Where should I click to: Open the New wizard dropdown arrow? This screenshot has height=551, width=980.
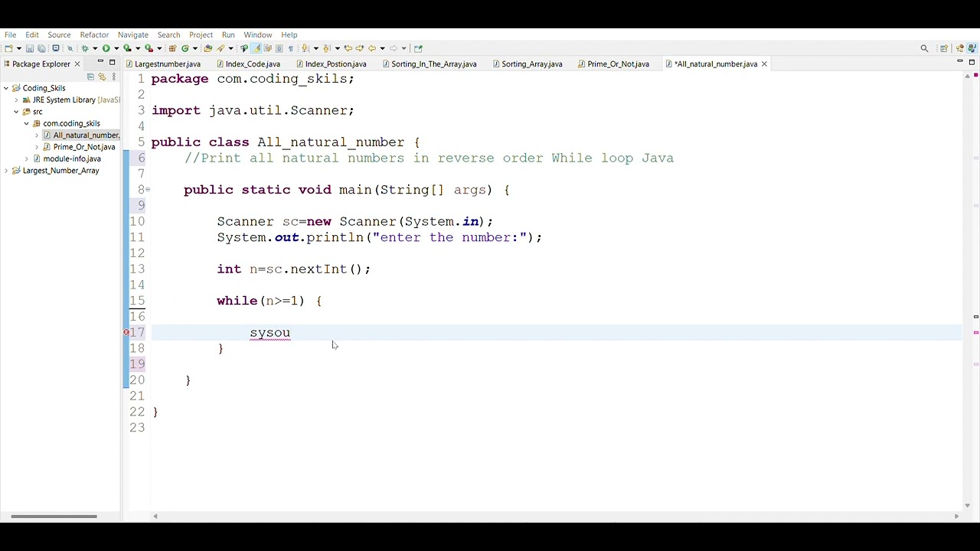[19, 48]
